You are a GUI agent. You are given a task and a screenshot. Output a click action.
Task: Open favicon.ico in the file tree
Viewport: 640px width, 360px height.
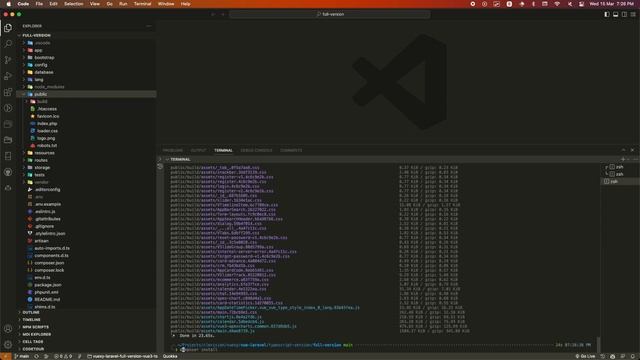point(87,116)
